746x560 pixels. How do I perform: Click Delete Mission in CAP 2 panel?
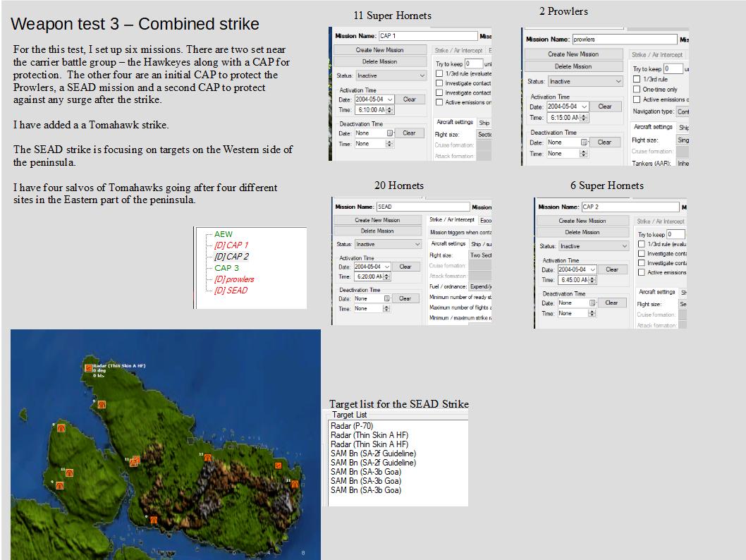[x=582, y=232]
